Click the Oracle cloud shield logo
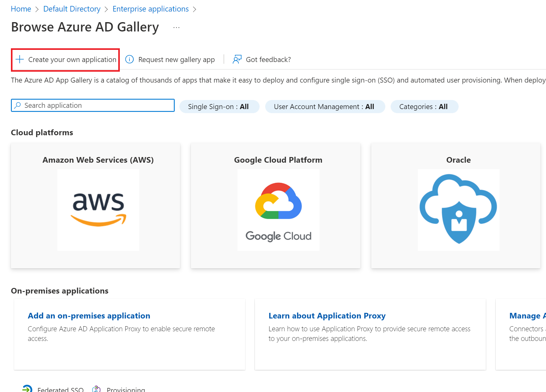 click(458, 210)
